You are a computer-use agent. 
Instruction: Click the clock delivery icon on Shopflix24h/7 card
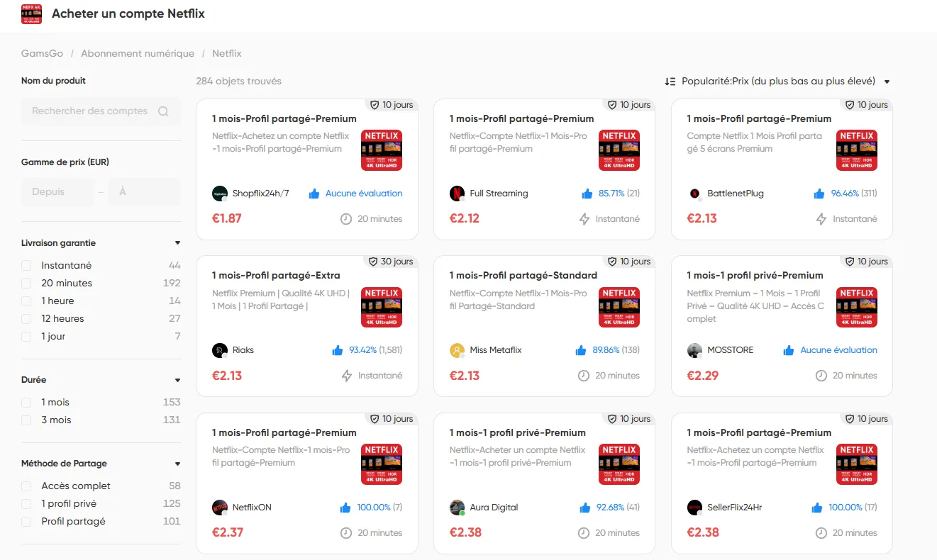345,218
